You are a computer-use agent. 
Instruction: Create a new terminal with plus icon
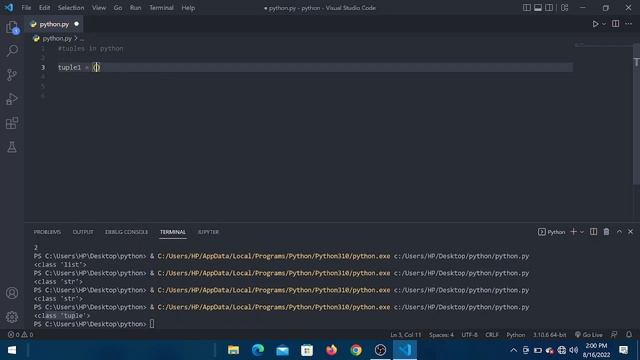point(573,231)
